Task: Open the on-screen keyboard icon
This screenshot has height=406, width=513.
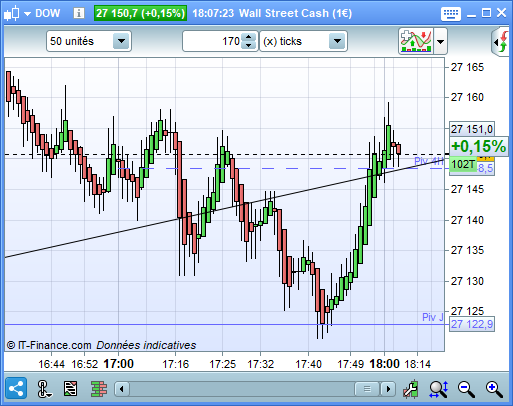Action: [x=451, y=14]
